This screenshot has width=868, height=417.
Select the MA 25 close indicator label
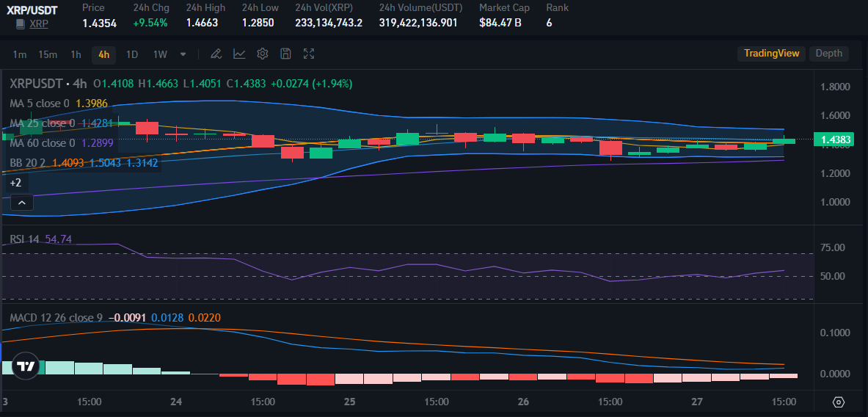[42, 123]
